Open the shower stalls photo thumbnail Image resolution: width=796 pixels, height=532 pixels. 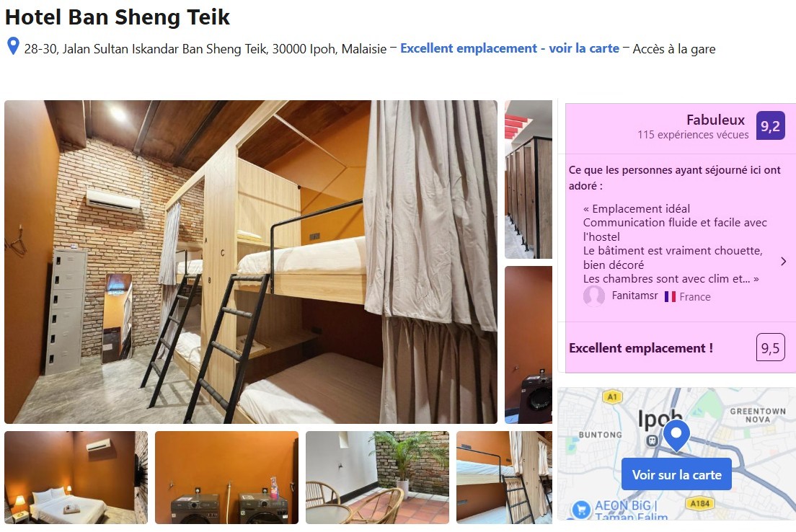(x=529, y=179)
